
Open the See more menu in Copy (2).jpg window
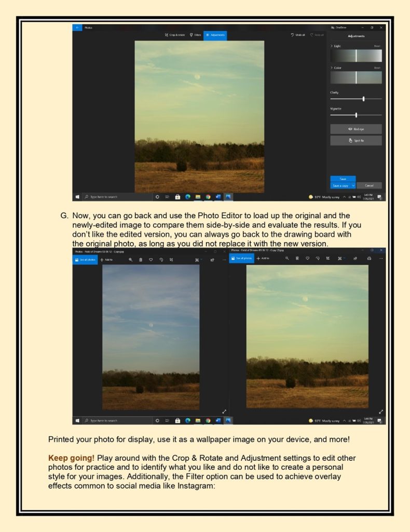[381, 258]
